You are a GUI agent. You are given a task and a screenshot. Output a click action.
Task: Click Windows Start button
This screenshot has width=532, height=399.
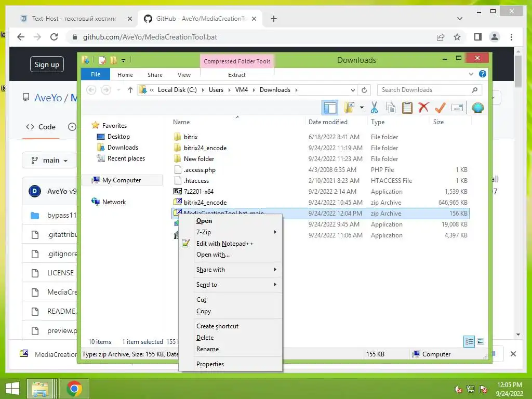[12, 389]
